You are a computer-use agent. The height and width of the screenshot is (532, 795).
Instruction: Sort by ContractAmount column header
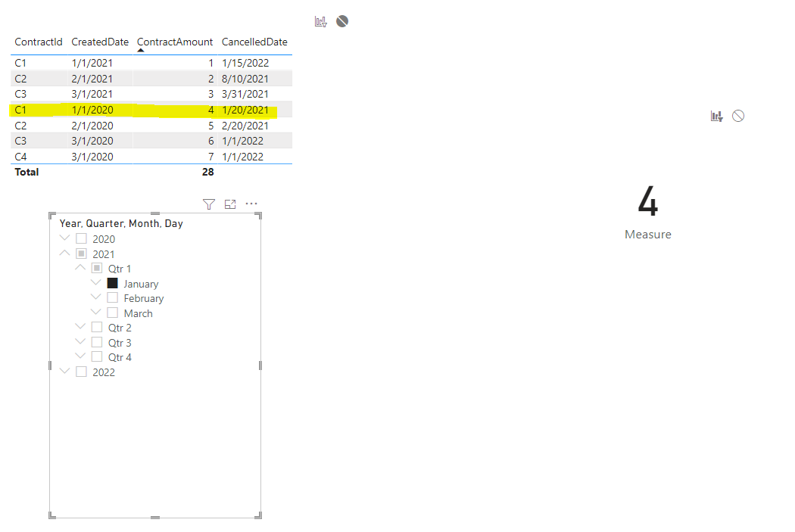coord(175,42)
